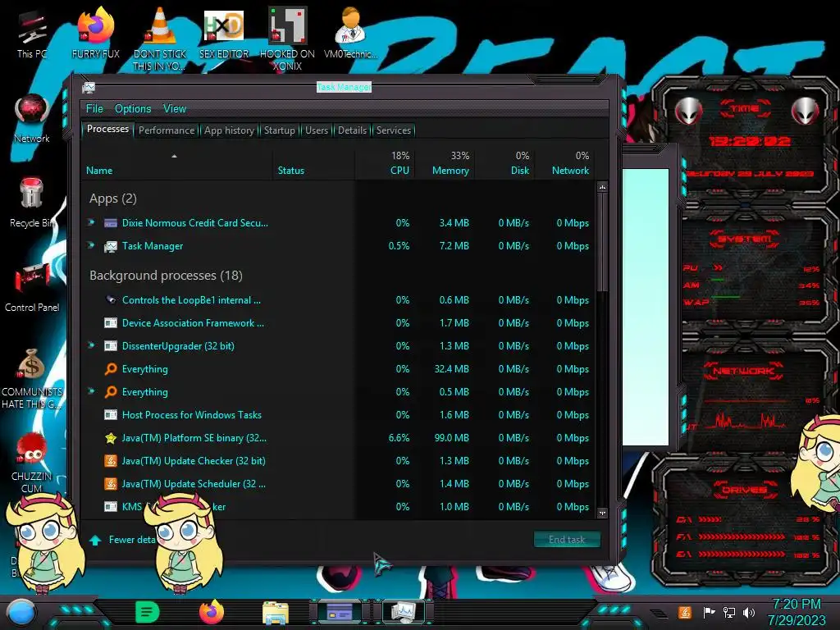The image size is (840, 630).
Task: Sort processes by CPU column
Action: coord(385,163)
